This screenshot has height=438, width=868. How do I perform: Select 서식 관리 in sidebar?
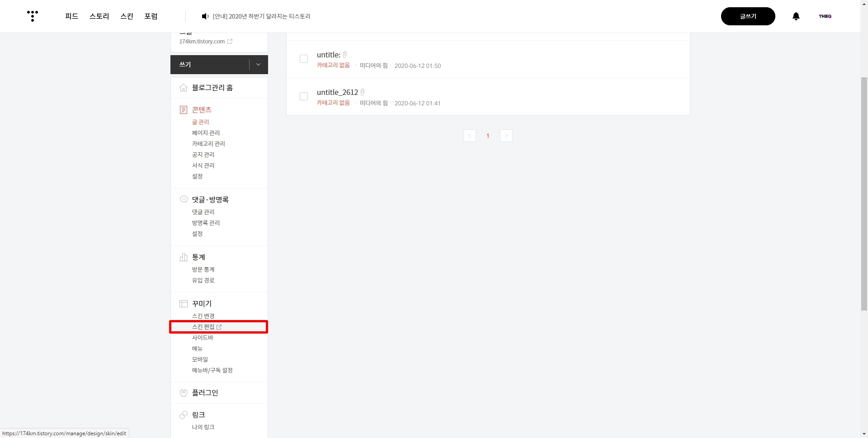click(x=203, y=165)
